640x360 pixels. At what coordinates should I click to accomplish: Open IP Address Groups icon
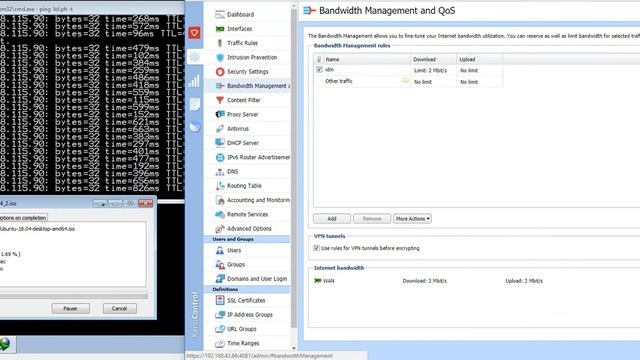[220, 315]
